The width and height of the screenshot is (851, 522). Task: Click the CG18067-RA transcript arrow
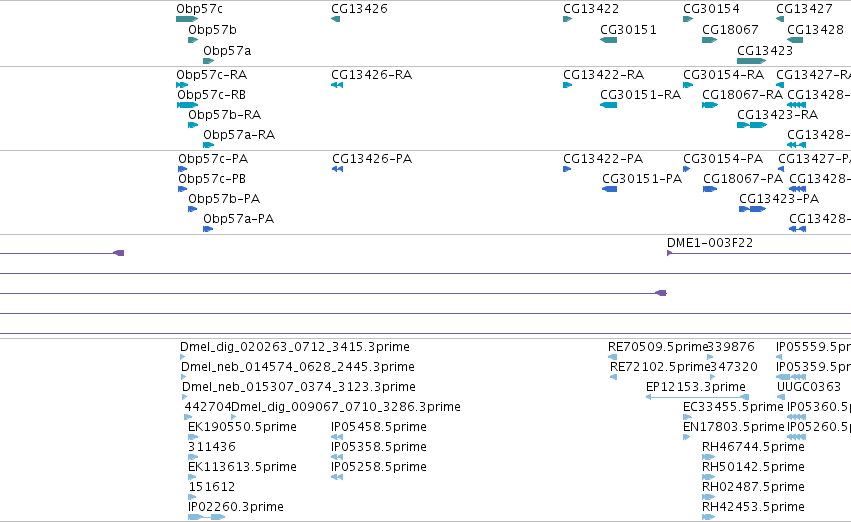(x=710, y=105)
